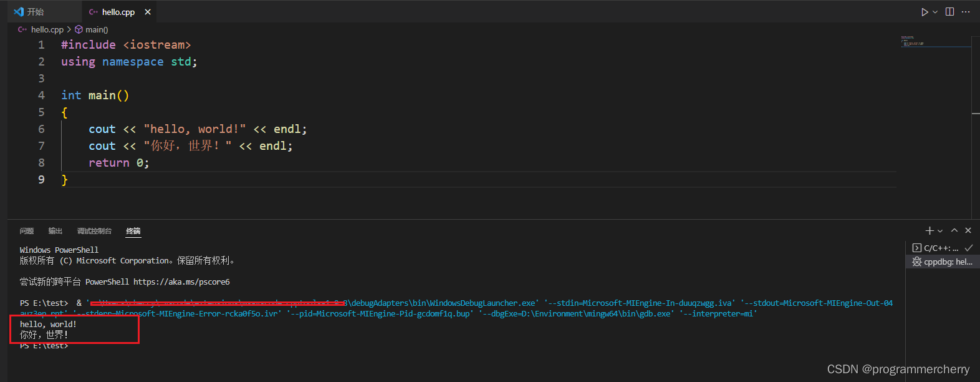Open the 问题 problems panel tab
This screenshot has width=980, height=382.
pyautogui.click(x=27, y=231)
